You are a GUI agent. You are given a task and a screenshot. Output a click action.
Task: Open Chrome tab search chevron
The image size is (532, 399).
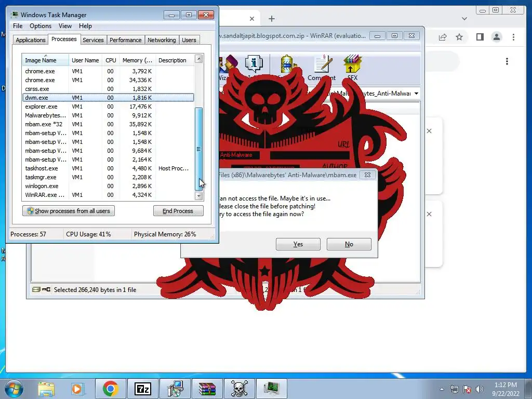pos(464,19)
